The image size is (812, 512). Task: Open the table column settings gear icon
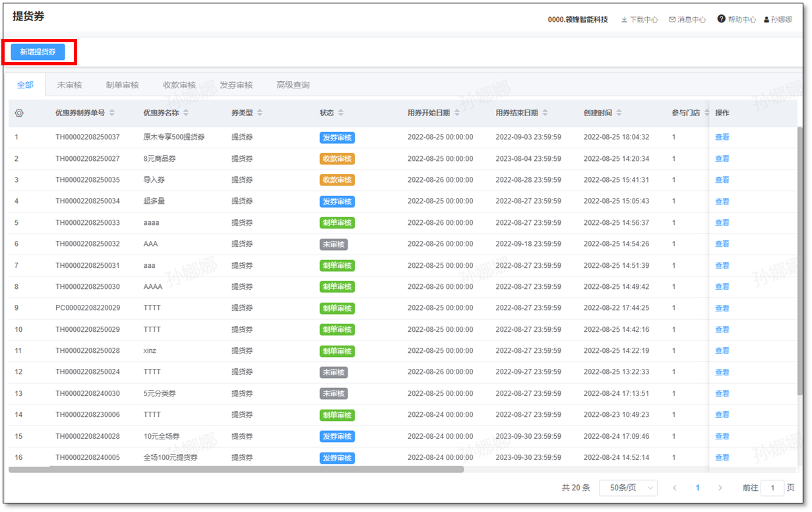[x=19, y=113]
